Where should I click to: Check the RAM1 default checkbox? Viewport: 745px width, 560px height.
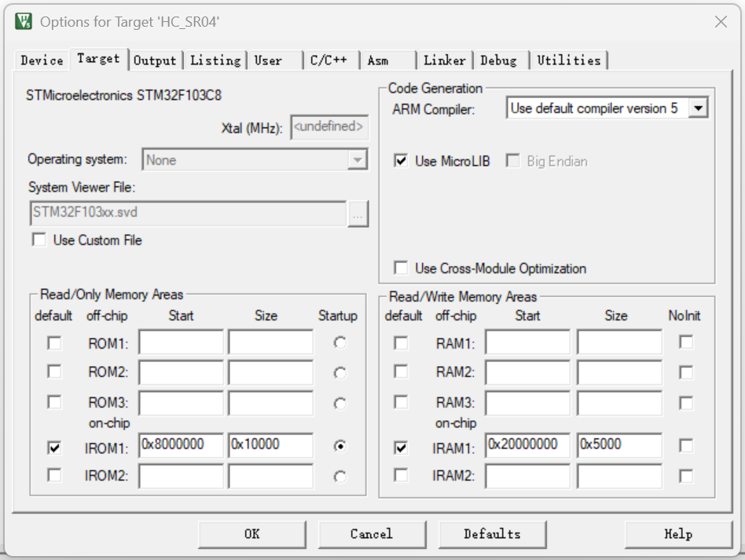click(x=401, y=343)
